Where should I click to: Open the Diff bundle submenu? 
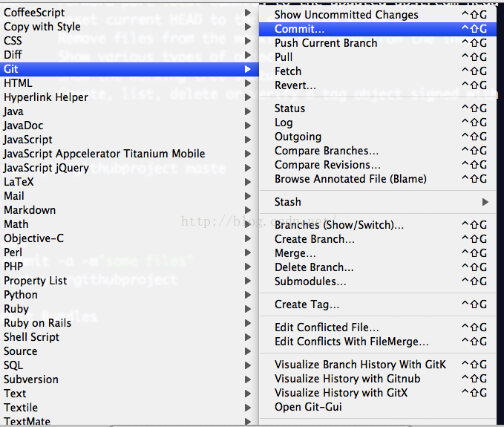[129, 55]
